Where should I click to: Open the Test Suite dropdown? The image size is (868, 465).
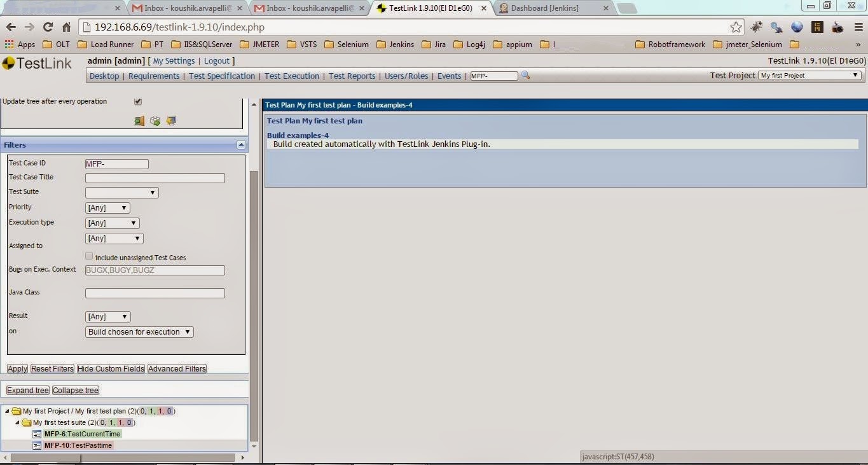click(121, 192)
